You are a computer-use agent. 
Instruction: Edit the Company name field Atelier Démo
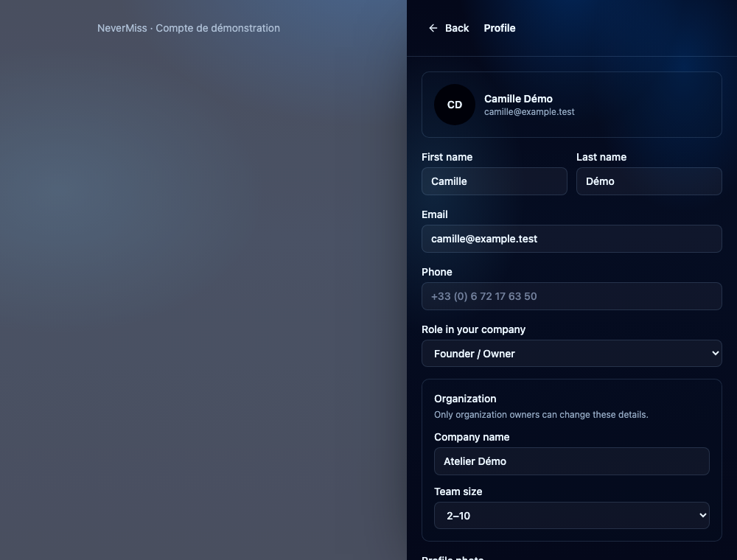point(572,461)
